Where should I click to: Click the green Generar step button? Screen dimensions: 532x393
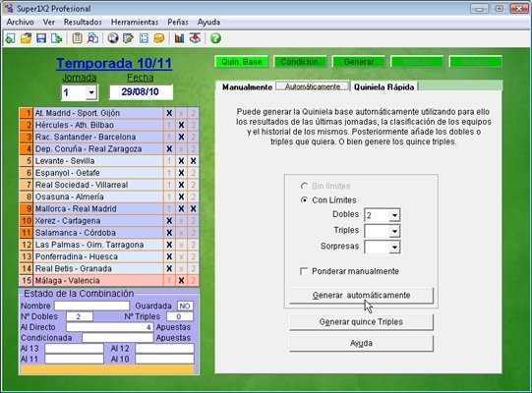click(x=359, y=62)
